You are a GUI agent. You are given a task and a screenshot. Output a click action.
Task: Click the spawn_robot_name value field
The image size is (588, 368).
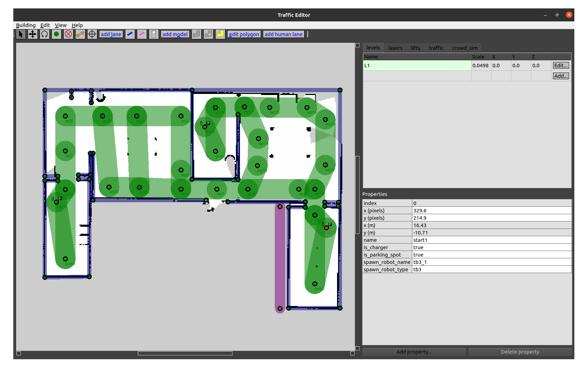click(491, 262)
